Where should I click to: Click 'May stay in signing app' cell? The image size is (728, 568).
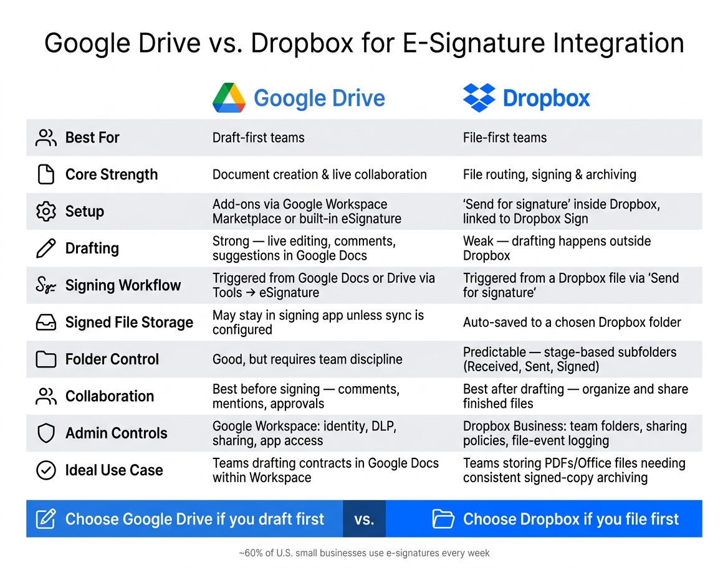tap(318, 322)
